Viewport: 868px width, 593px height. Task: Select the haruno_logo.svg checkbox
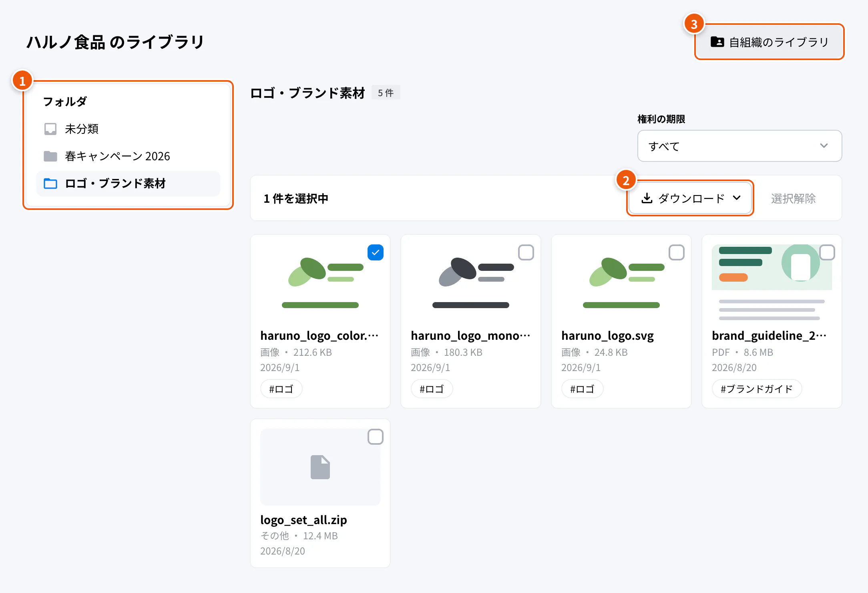pos(677,252)
